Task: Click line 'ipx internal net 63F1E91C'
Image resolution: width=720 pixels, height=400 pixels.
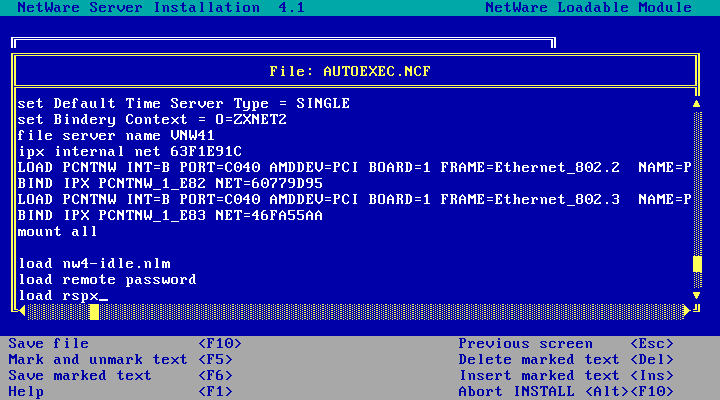Action: [129, 152]
